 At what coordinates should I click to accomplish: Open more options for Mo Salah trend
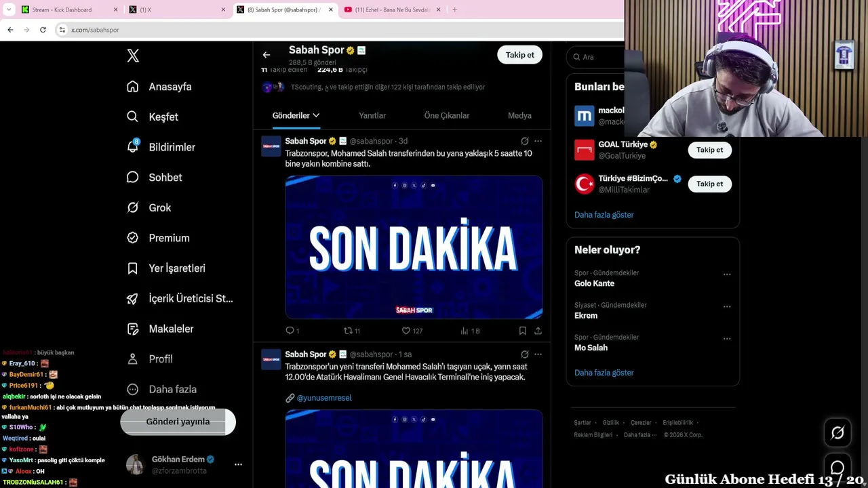[727, 338]
